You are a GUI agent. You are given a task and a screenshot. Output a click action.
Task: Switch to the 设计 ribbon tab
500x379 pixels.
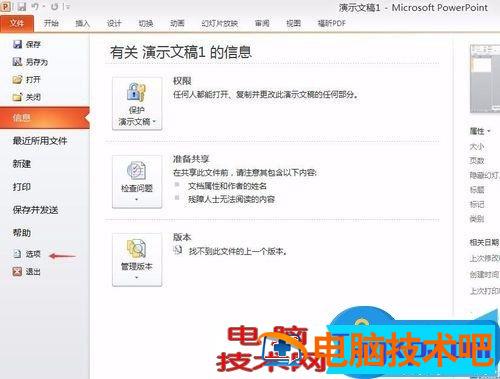coord(114,23)
